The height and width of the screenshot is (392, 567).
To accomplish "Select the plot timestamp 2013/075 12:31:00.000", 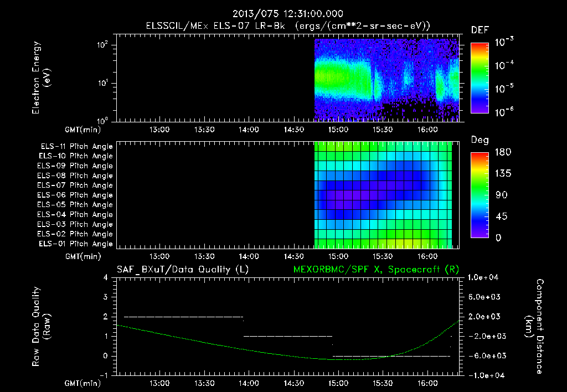I will coord(287,14).
